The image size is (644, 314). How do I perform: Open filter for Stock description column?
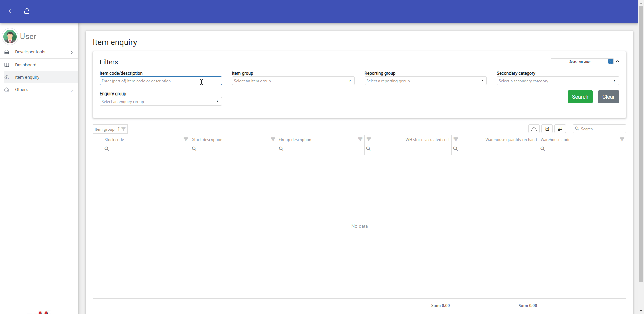point(273,139)
